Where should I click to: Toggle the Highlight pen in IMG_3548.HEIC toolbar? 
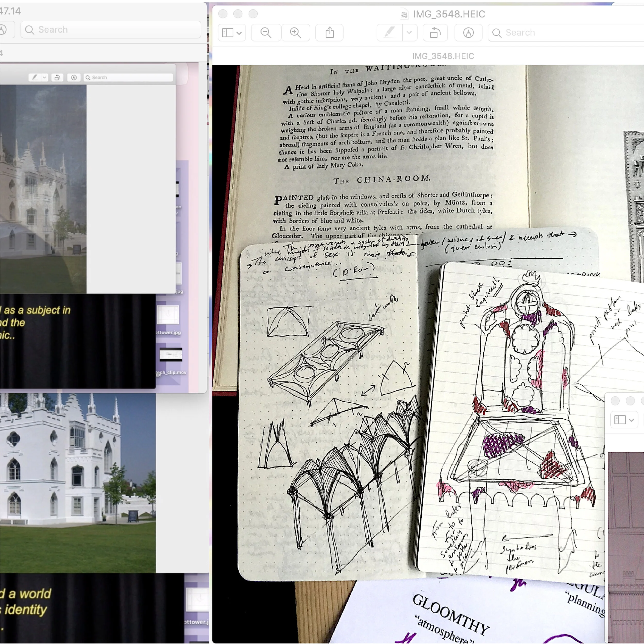point(389,33)
